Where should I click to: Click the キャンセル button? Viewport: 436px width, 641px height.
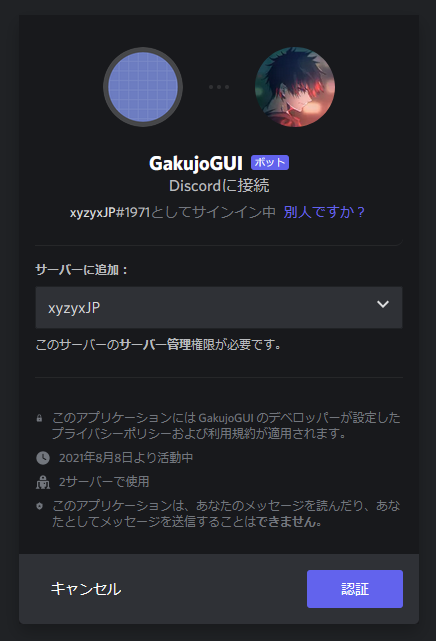[x=86, y=589]
